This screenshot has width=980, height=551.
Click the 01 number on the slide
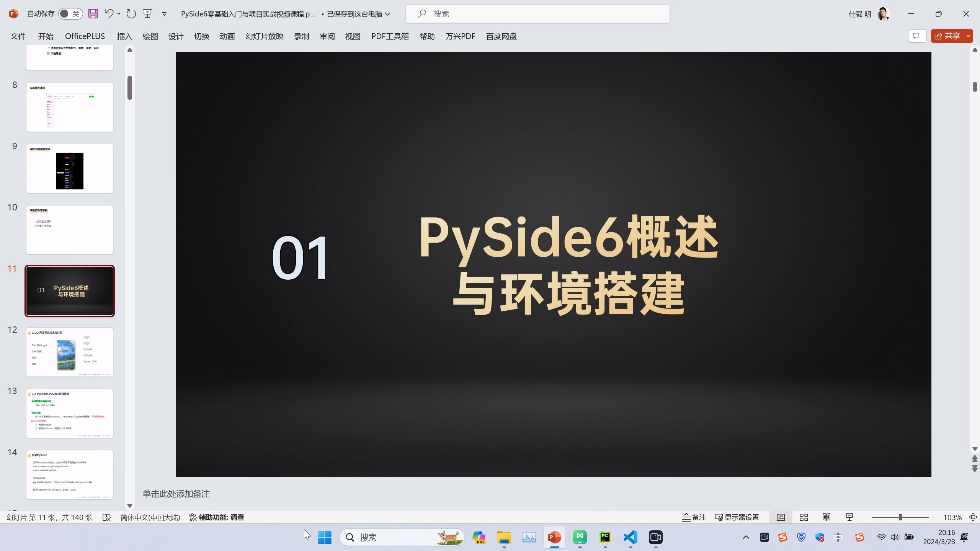coord(300,258)
